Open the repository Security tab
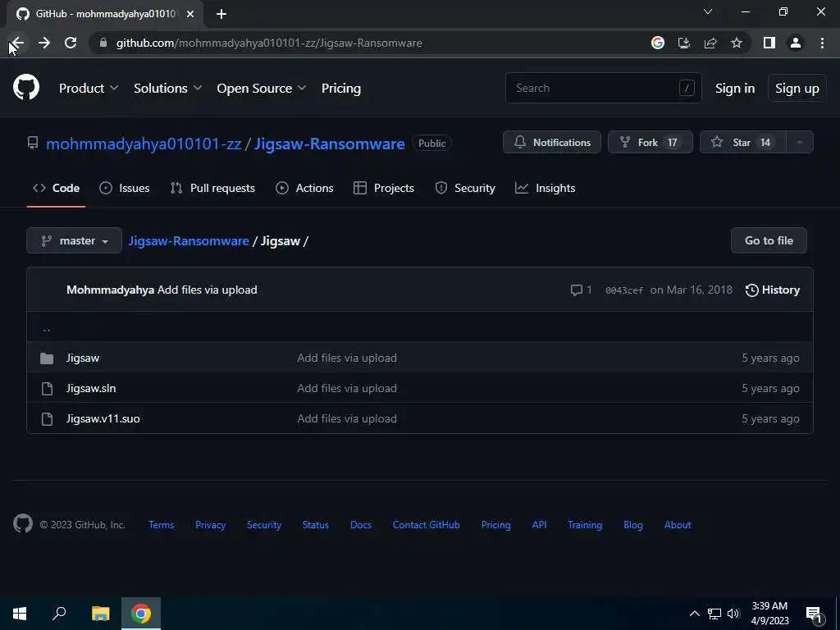This screenshot has width=840, height=630. tap(465, 188)
